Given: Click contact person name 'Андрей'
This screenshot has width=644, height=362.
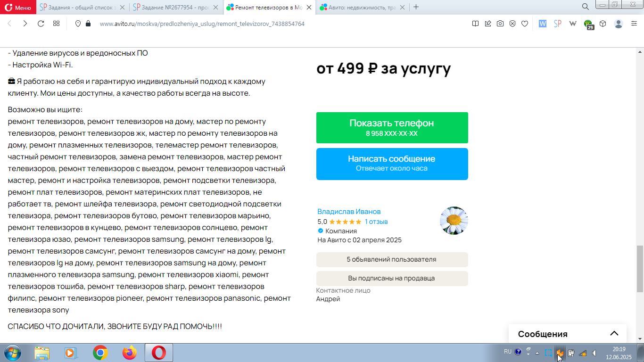Looking at the screenshot, I should click(328, 299).
